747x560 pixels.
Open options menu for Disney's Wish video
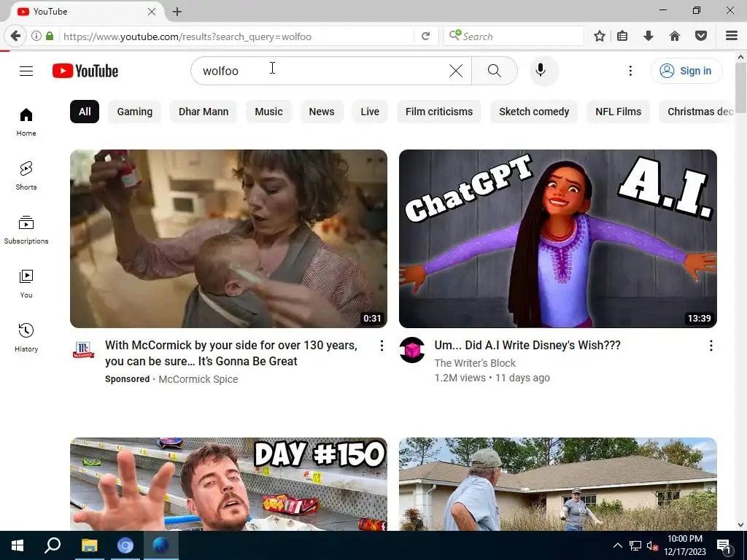click(711, 346)
